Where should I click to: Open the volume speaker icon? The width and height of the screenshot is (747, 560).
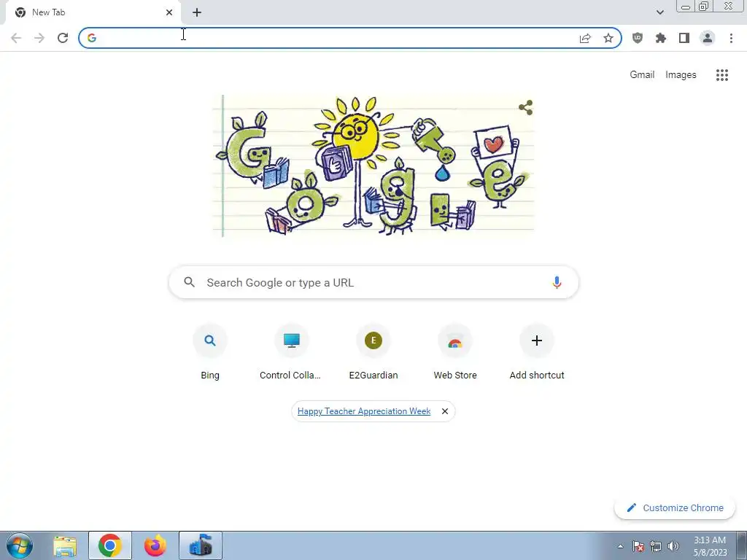pos(673,546)
